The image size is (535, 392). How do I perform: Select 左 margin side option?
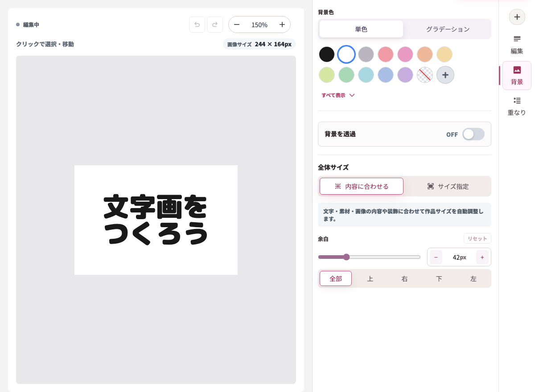click(x=473, y=278)
